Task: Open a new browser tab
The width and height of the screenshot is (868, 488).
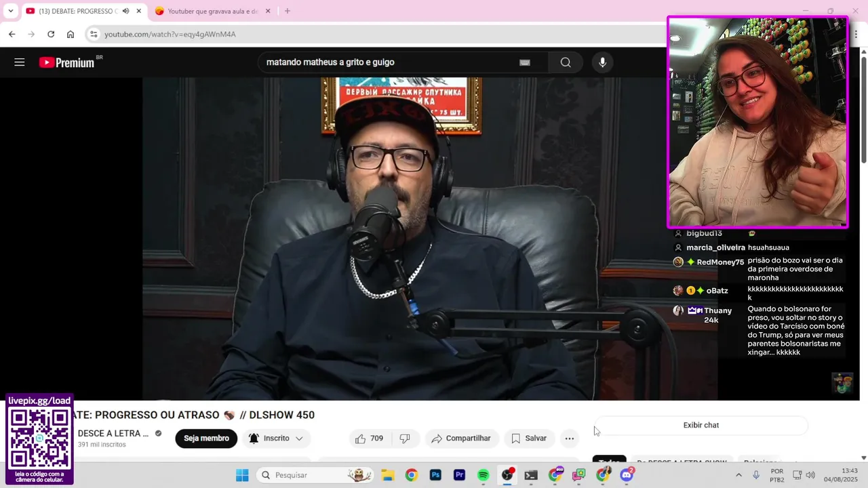Action: point(288,11)
